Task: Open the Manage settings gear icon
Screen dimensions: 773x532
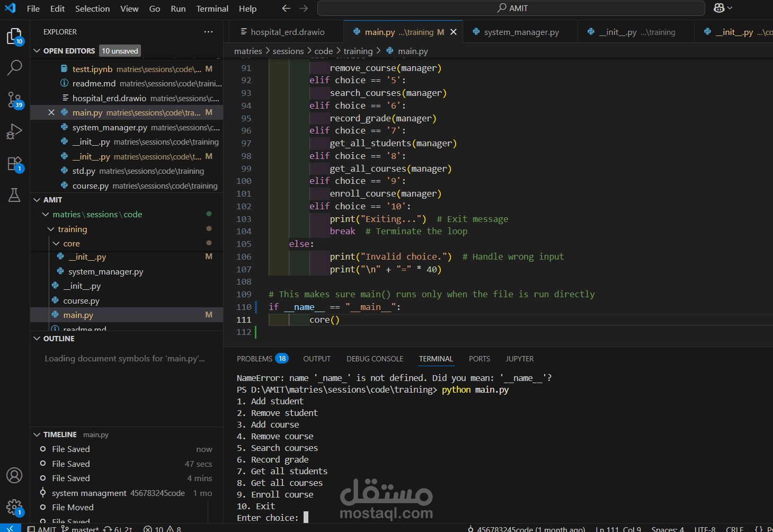Action: 14,507
